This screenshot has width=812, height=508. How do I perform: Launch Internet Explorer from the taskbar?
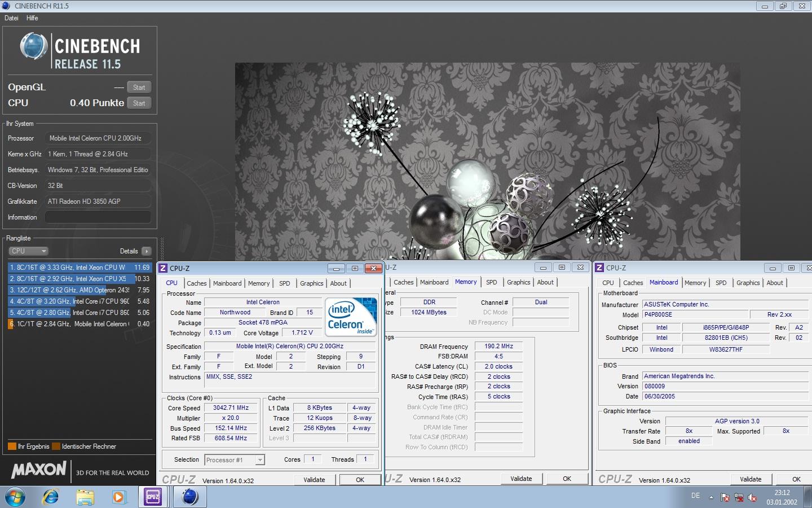coord(51,497)
